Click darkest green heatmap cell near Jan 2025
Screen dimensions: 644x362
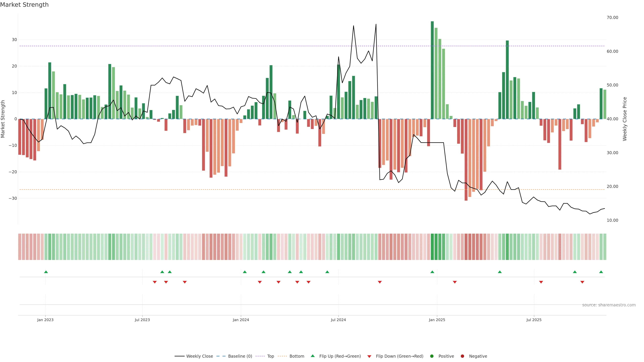coord(432,247)
